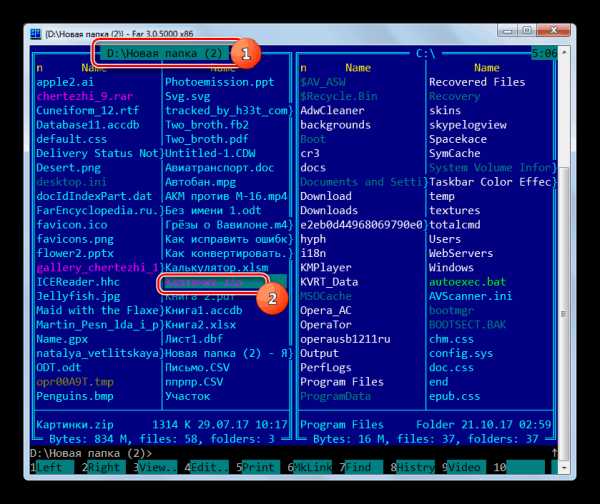Select Downloads folder in C: panel
600x504 pixels.
tap(329, 210)
